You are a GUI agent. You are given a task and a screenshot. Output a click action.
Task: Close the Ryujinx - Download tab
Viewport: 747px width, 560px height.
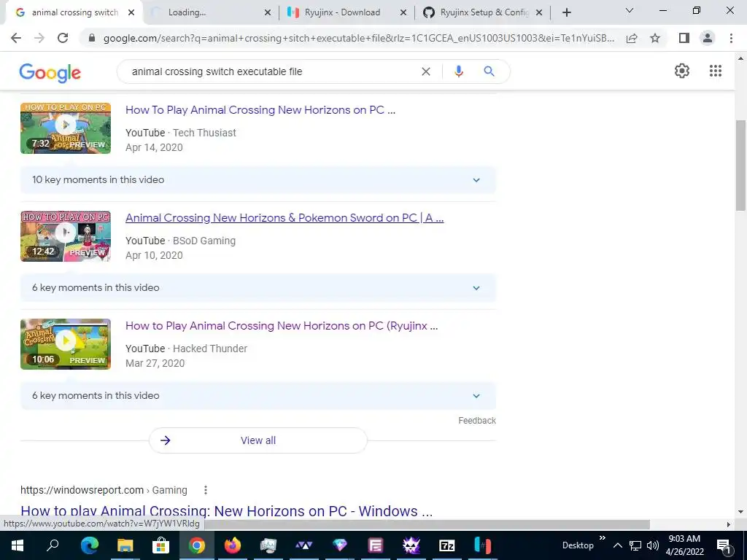coord(403,12)
